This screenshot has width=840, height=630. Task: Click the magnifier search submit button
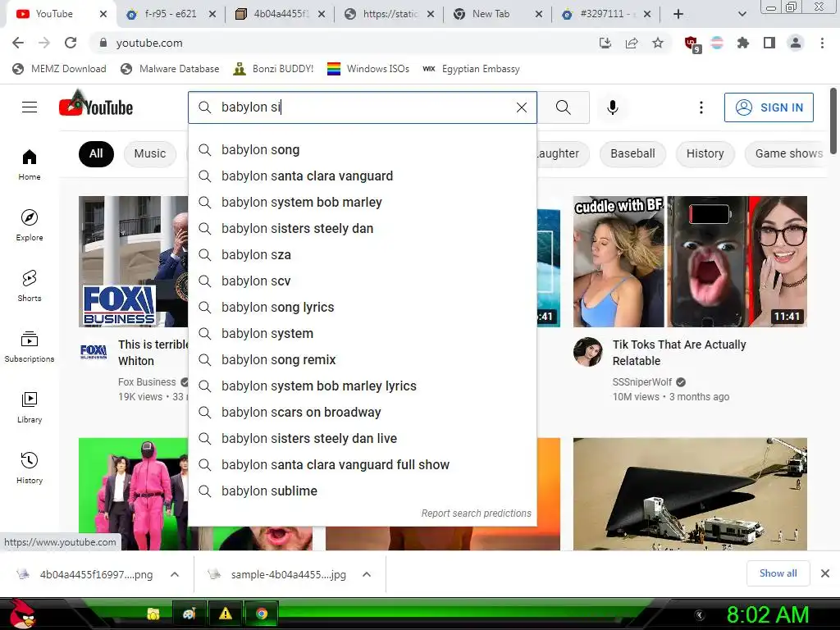[563, 107]
